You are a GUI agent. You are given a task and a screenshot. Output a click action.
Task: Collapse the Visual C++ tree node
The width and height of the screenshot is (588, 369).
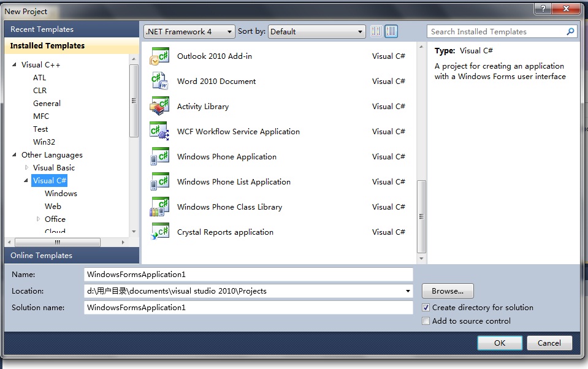14,65
